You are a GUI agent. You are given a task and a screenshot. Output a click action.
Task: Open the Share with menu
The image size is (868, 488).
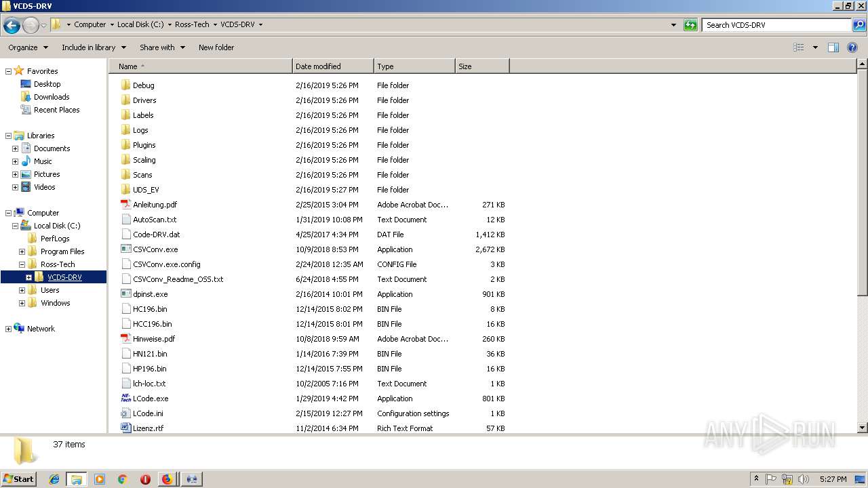pyautogui.click(x=162, y=47)
